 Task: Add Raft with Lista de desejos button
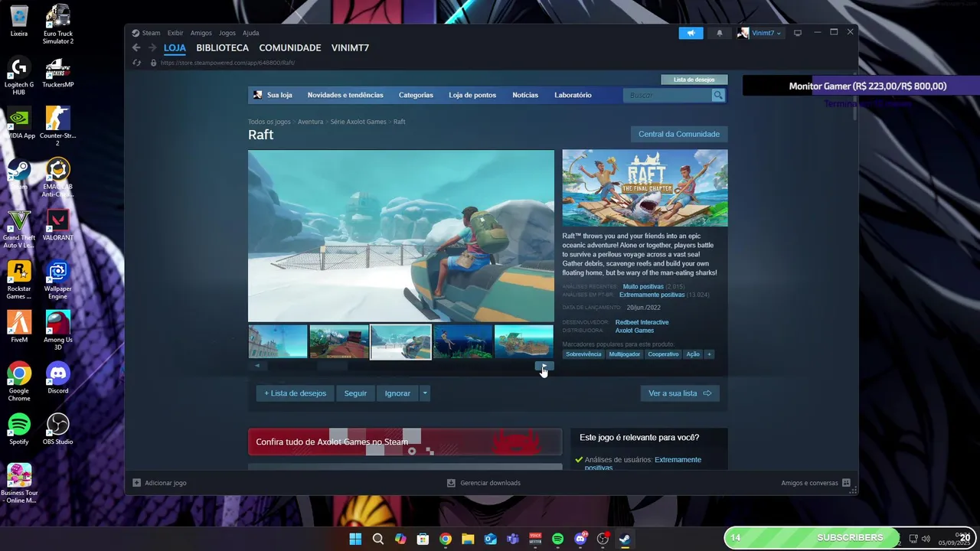[296, 393]
